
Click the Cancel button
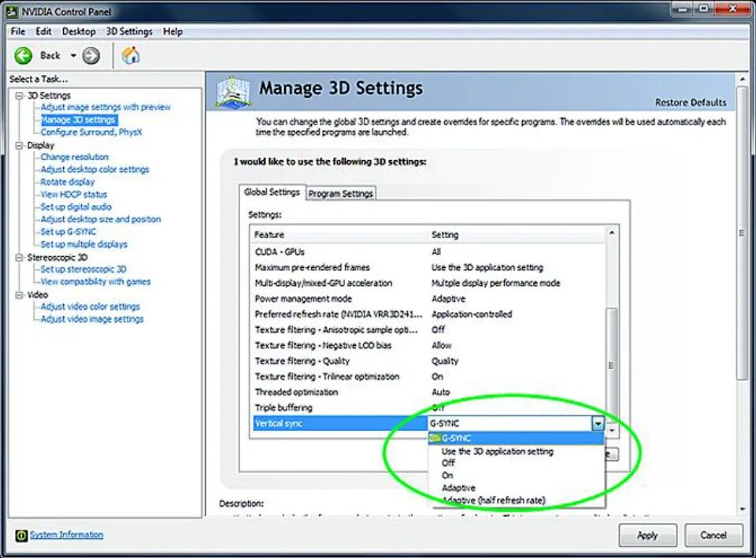tap(713, 535)
